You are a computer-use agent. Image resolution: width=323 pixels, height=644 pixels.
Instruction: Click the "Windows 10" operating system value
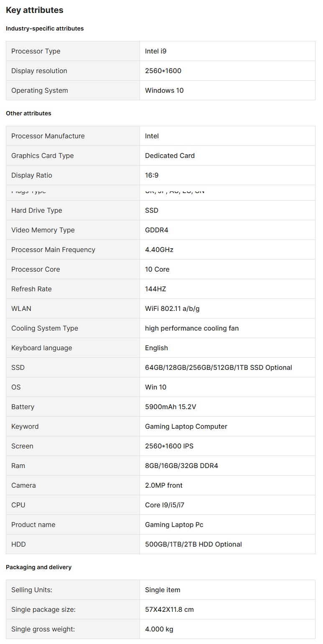point(164,90)
